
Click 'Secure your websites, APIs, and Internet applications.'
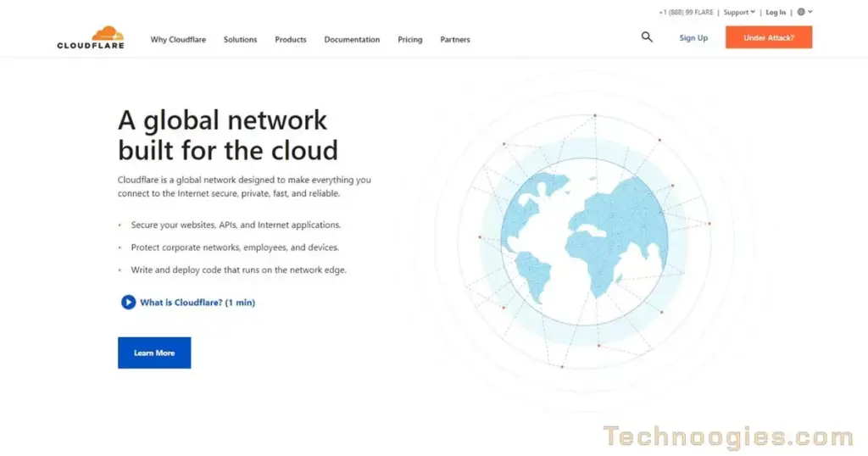236,225
